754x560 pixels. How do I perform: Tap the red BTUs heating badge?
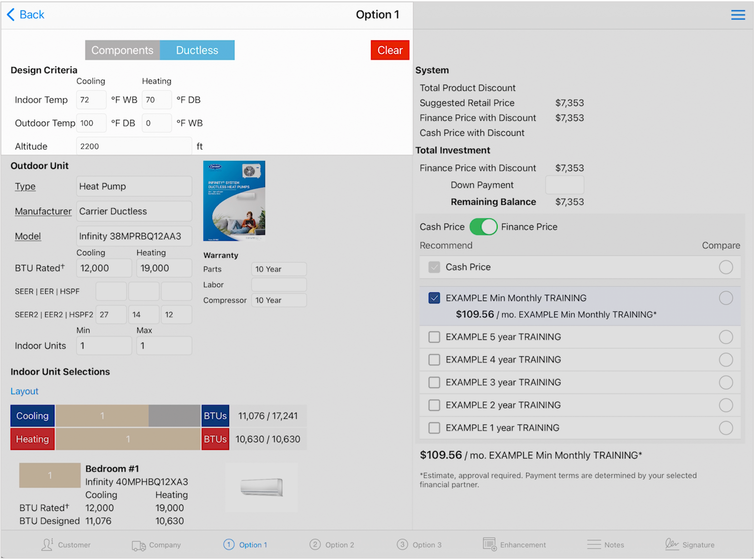coord(215,439)
